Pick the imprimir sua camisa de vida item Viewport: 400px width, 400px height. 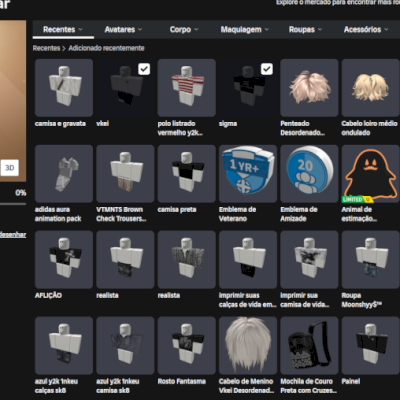click(x=309, y=259)
